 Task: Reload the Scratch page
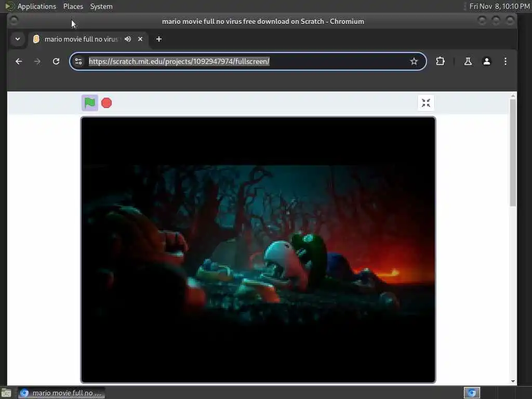click(56, 61)
